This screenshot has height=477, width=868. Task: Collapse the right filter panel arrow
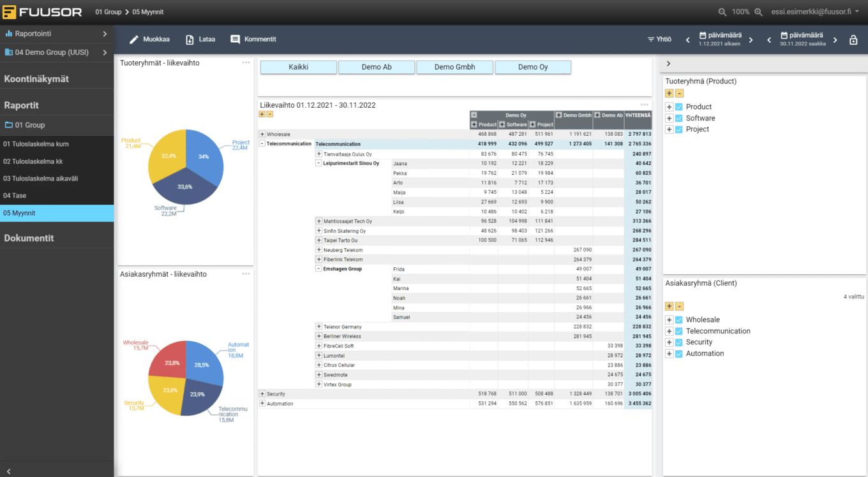click(x=668, y=64)
